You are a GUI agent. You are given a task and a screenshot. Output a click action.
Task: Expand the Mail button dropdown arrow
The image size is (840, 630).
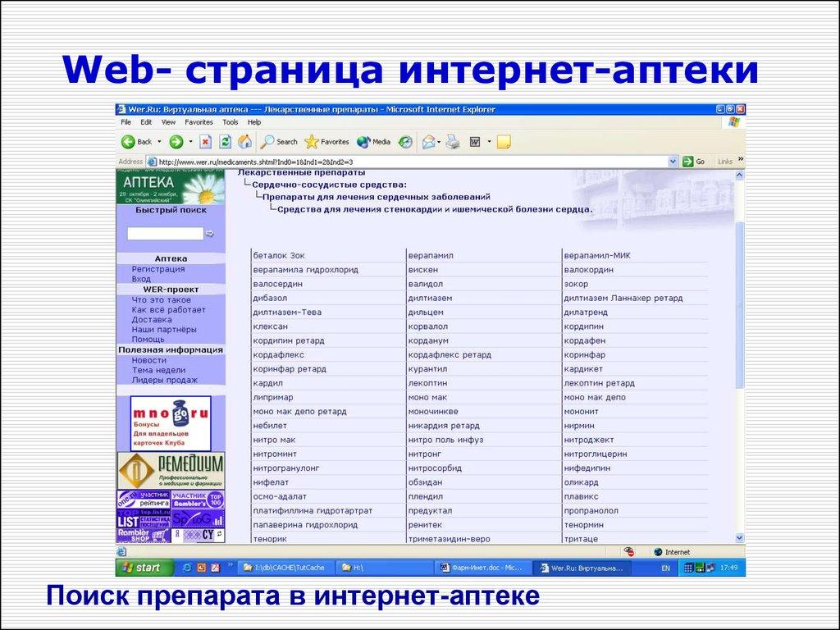point(440,142)
